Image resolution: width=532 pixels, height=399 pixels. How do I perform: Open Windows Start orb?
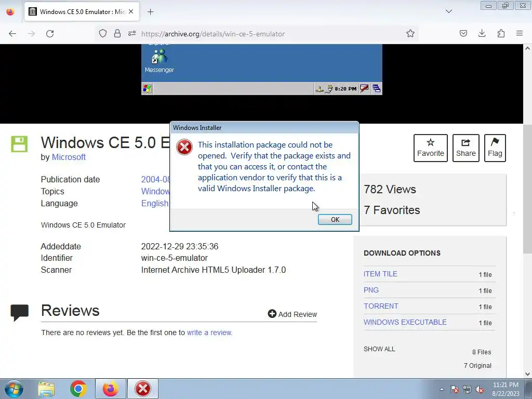click(14, 389)
